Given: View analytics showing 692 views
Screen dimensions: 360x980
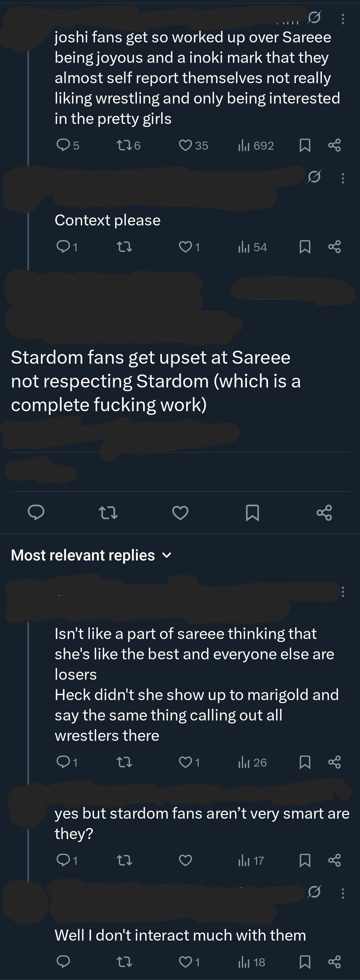Looking at the screenshot, I should 256,145.
